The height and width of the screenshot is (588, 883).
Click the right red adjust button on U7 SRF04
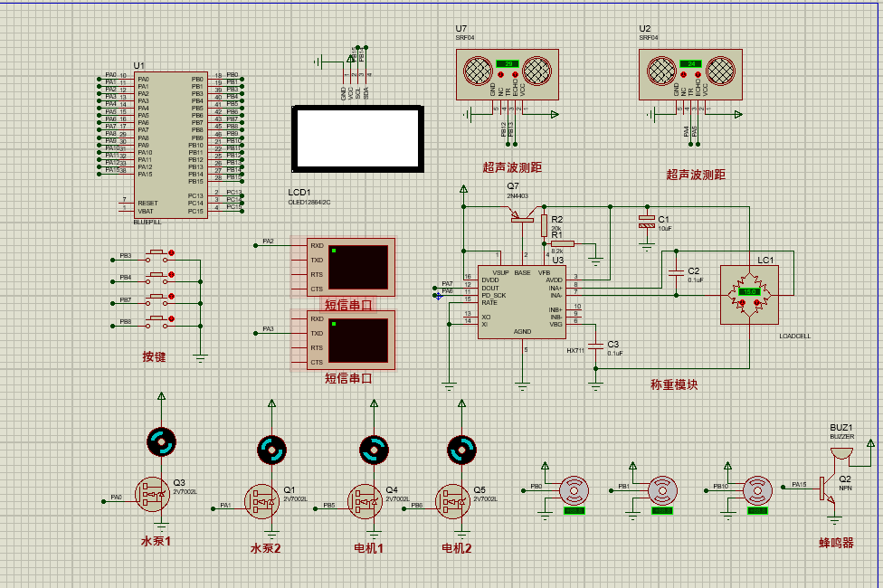[x=515, y=74]
